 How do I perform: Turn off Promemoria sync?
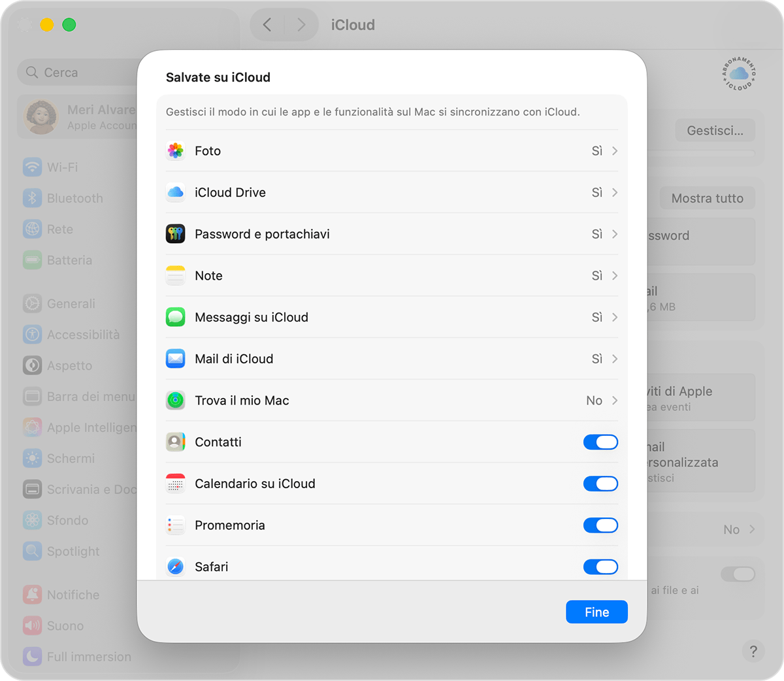pyautogui.click(x=600, y=525)
